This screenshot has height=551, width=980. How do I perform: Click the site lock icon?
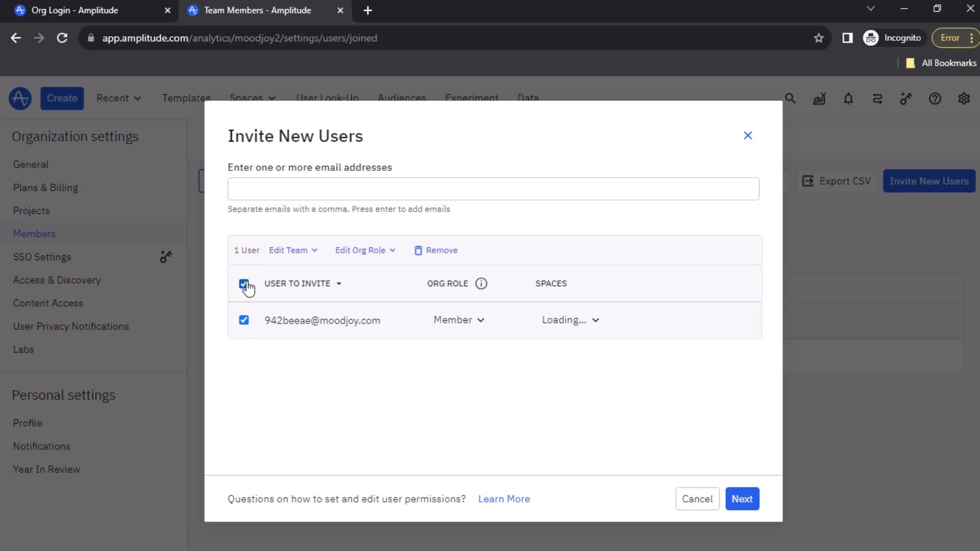[91, 38]
